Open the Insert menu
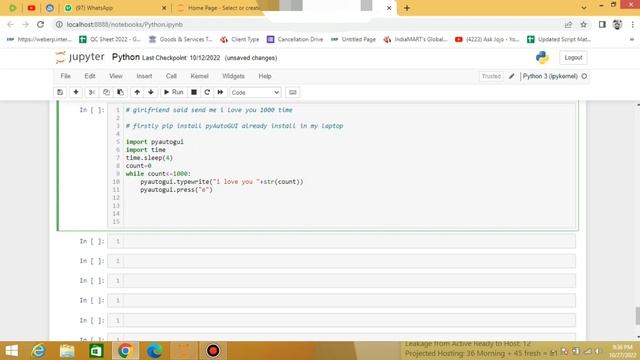 pos(144,76)
